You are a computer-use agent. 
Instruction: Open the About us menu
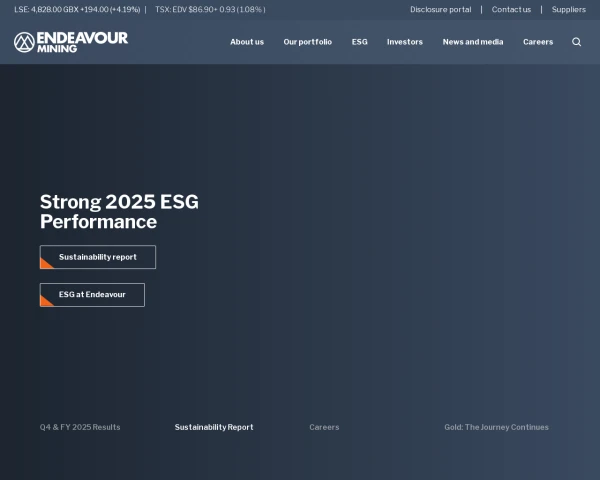(247, 42)
